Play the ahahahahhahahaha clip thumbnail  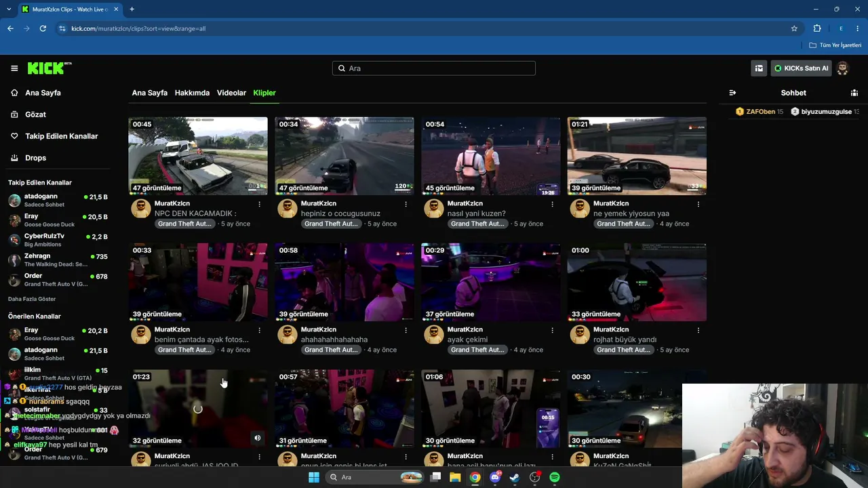tap(344, 282)
